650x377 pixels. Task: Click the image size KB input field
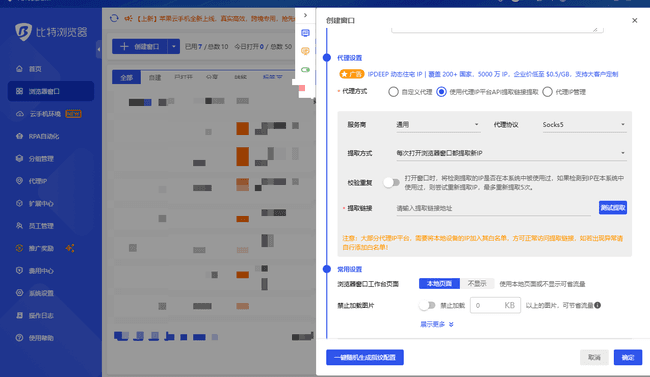[495, 305]
